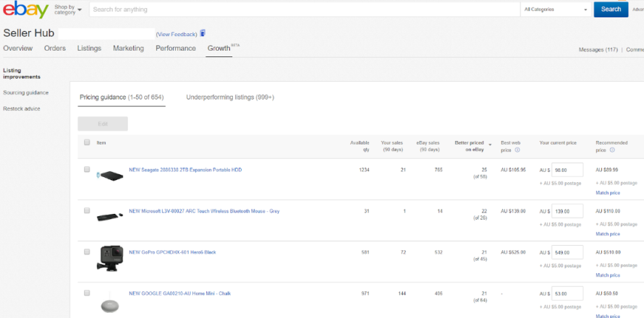Image resolution: width=644 pixels, height=318 pixels.
Task: Open NEW Microsoft ARC Touch Wireless Mouse link
Action: 204,211
